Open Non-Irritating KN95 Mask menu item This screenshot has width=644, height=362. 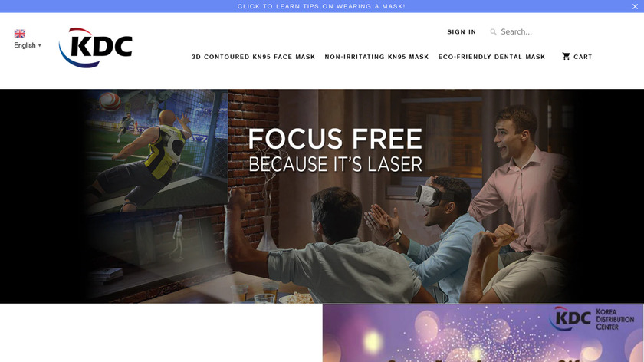(376, 57)
